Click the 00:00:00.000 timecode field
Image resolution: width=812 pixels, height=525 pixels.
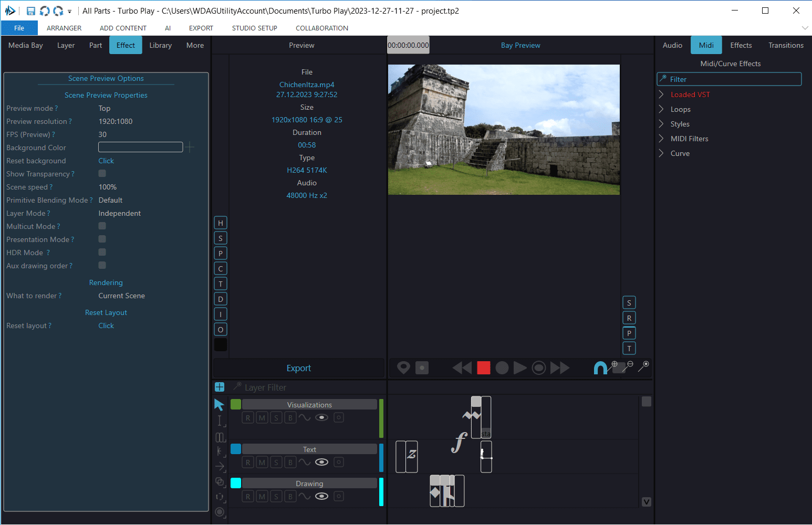(408, 45)
